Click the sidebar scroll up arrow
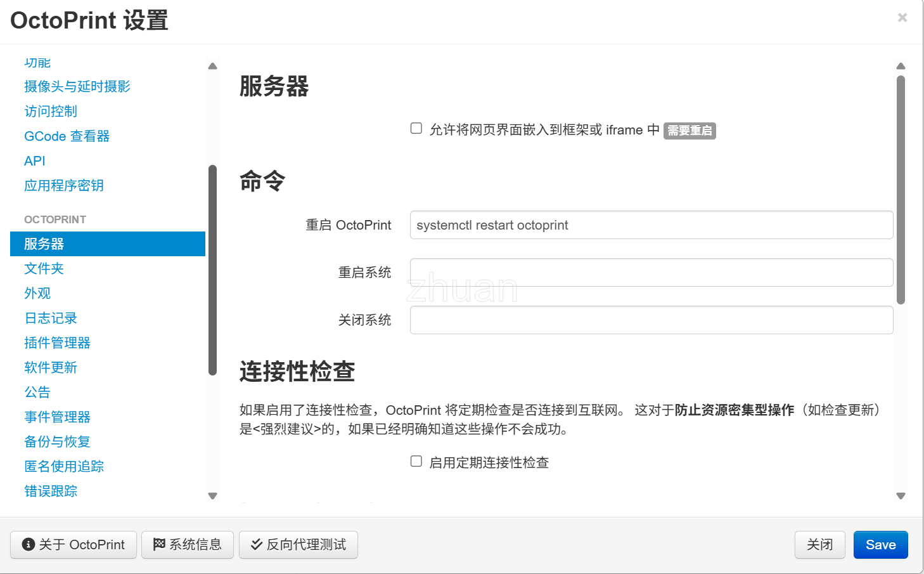The height and width of the screenshot is (574, 924). coord(213,66)
